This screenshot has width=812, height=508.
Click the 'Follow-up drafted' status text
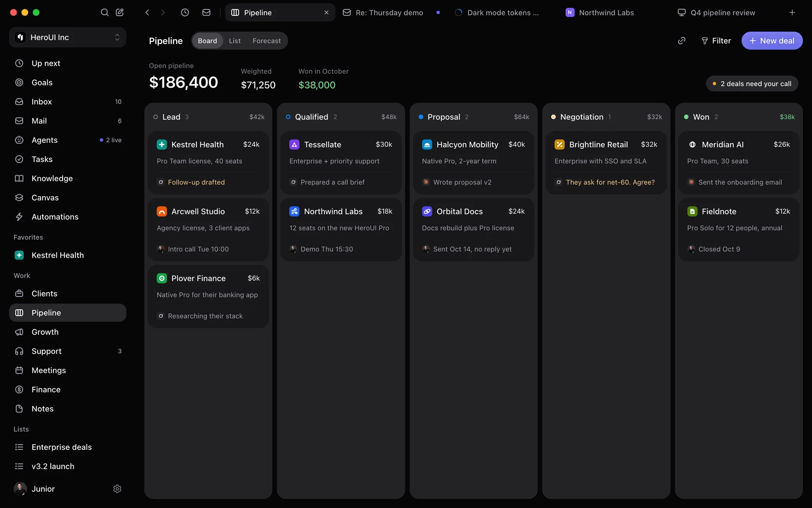tap(196, 182)
